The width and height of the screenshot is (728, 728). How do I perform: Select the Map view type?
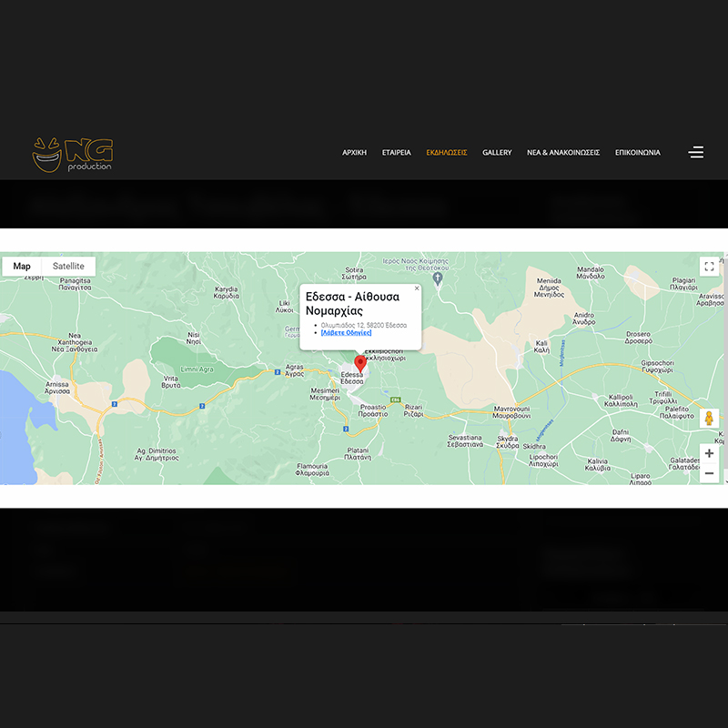point(22,266)
